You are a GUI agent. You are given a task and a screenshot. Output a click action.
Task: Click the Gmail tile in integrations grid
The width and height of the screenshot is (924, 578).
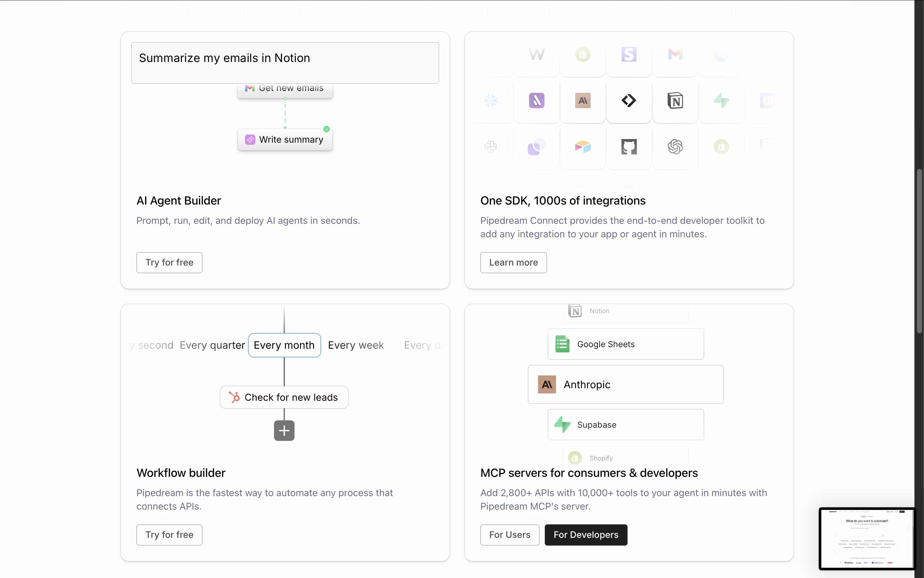click(675, 55)
